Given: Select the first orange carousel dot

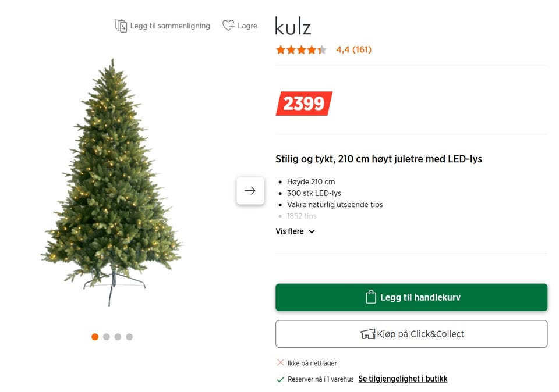Looking at the screenshot, I should (95, 337).
